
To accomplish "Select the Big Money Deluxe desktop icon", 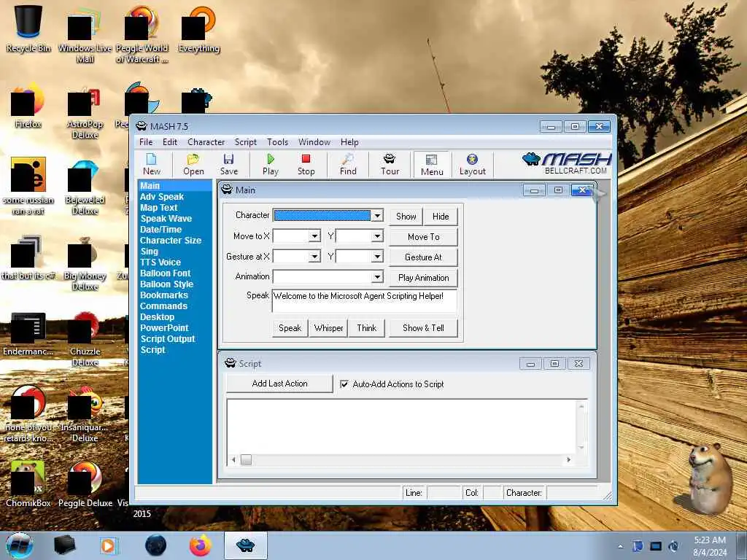I will [85, 263].
